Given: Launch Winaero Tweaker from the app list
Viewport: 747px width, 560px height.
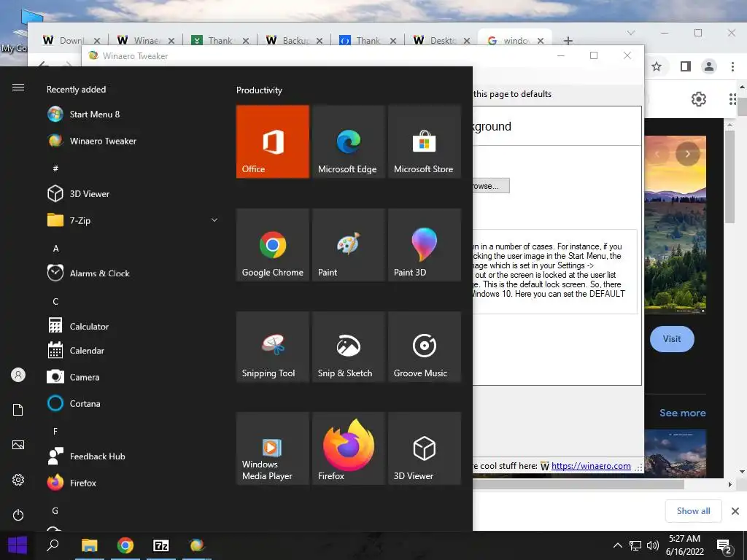Looking at the screenshot, I should (x=133, y=141).
